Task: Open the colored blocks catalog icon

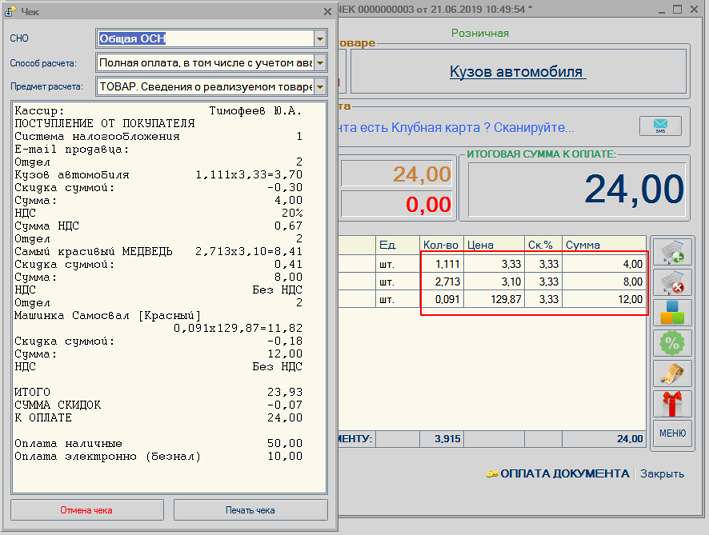Action: click(672, 312)
